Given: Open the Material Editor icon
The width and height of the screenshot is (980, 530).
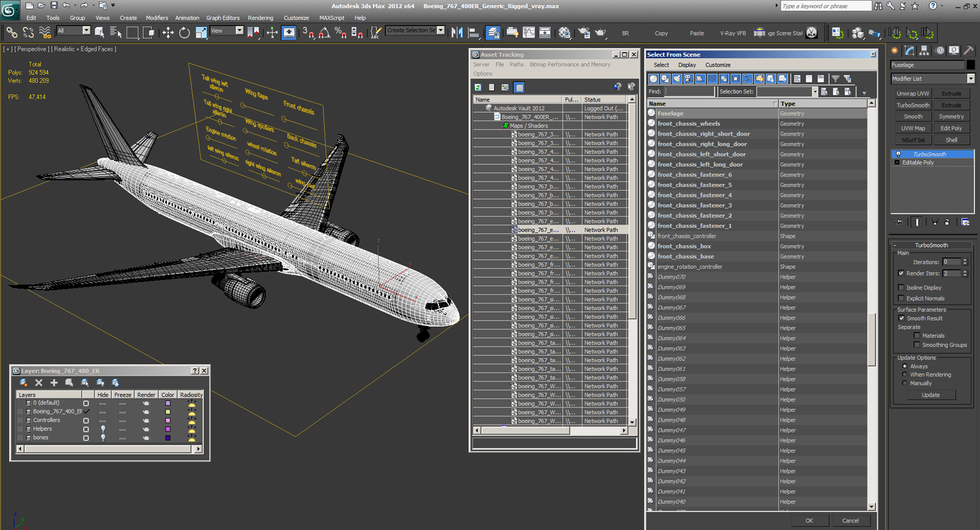Looking at the screenshot, I should (564, 32).
